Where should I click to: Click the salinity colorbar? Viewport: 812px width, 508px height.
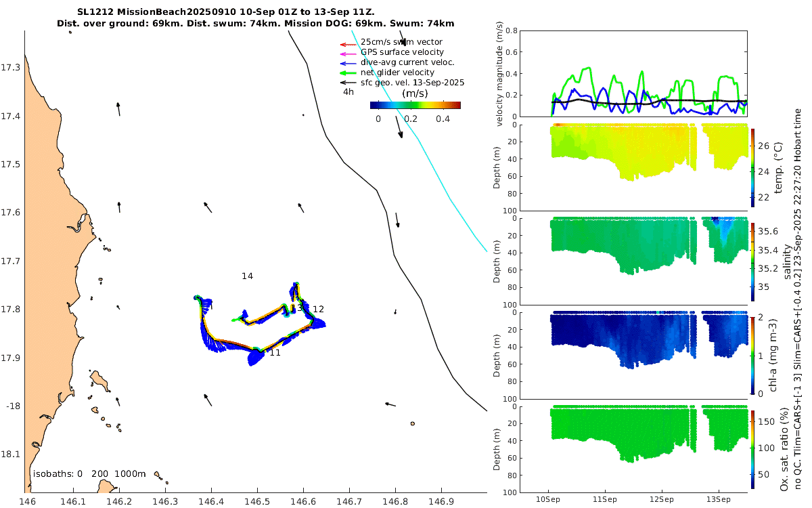pos(753,261)
